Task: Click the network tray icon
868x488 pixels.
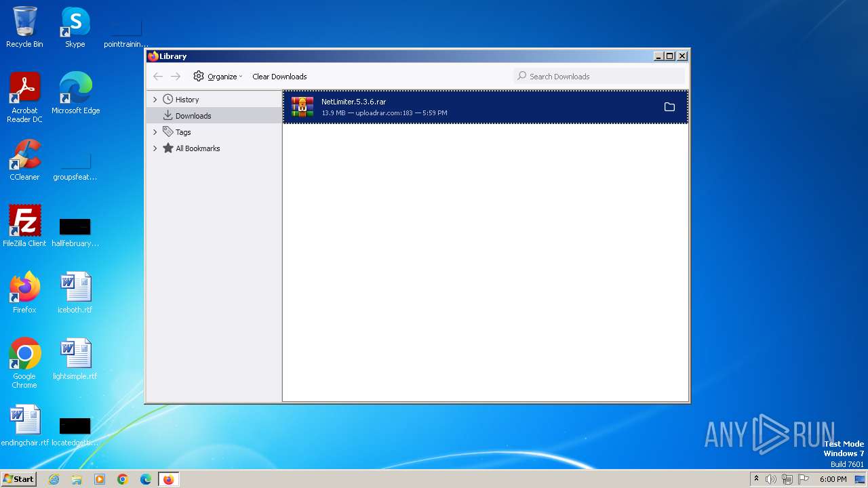Action: [x=787, y=479]
